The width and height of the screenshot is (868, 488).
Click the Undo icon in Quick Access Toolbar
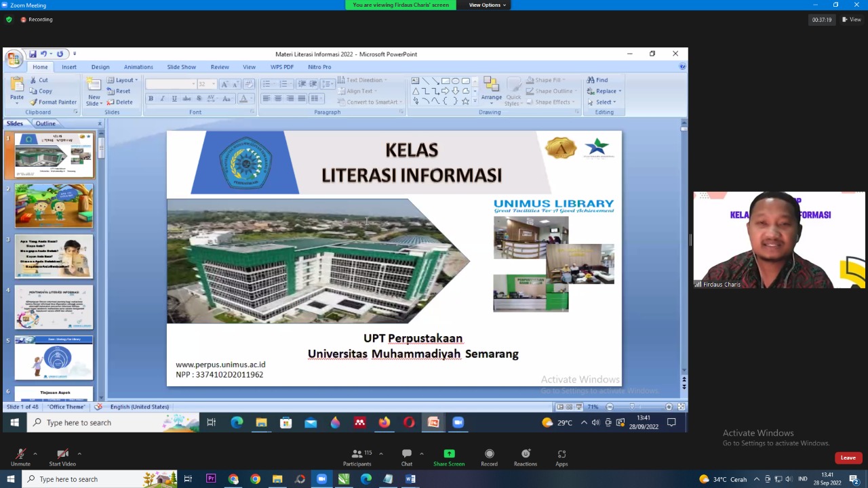pos(44,54)
